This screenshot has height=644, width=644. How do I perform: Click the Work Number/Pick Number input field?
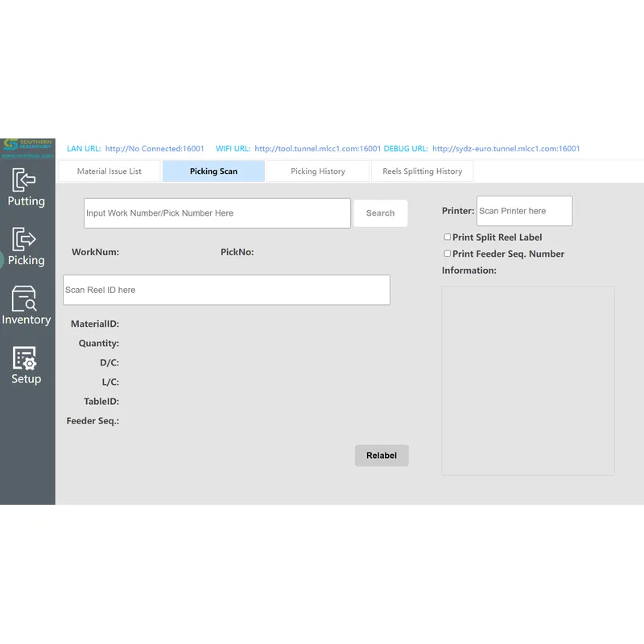point(217,213)
